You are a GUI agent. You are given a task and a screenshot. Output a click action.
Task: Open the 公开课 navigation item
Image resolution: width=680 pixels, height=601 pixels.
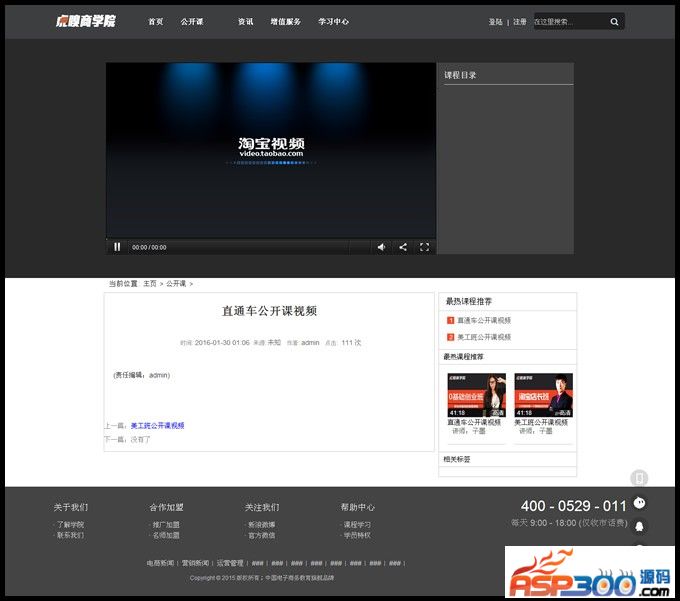[192, 22]
